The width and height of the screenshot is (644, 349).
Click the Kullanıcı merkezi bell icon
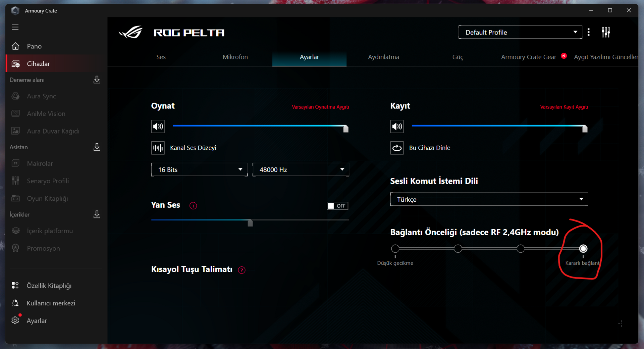coord(15,303)
